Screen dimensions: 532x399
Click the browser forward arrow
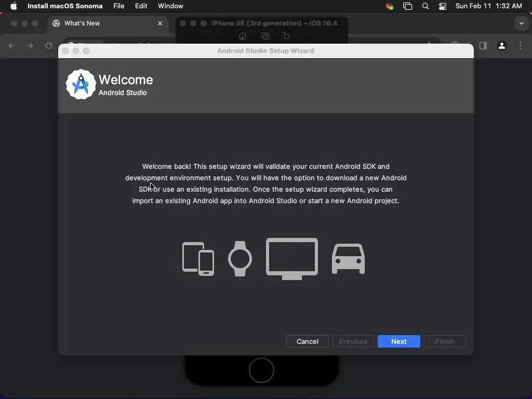30,46
